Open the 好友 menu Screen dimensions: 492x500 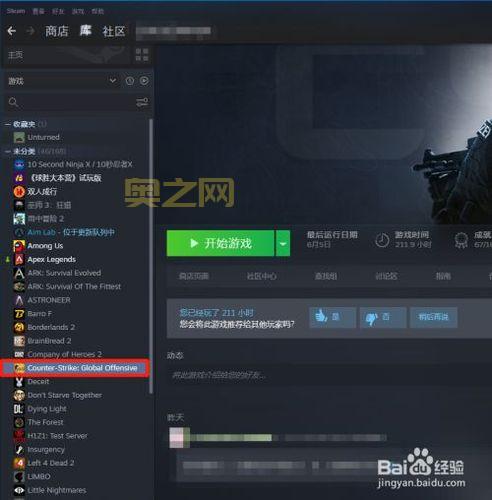point(58,11)
